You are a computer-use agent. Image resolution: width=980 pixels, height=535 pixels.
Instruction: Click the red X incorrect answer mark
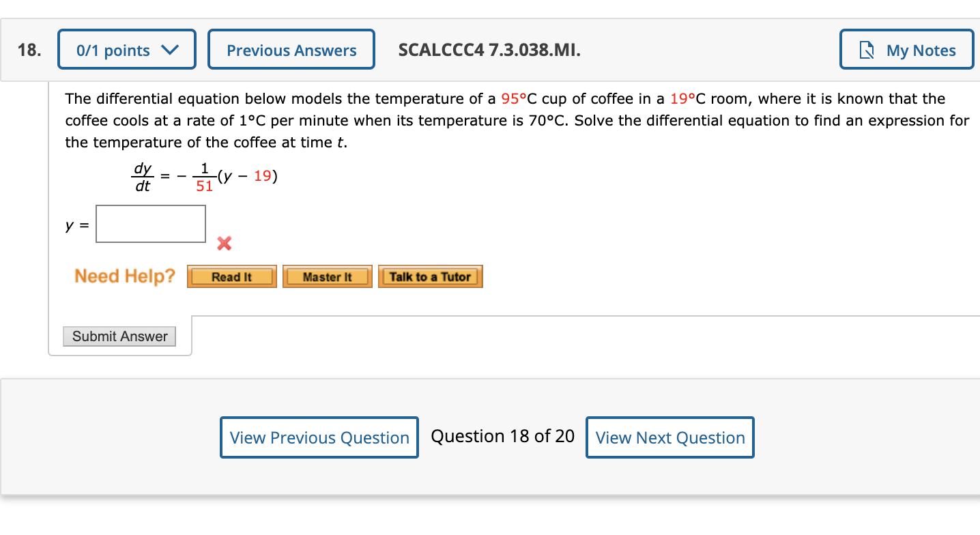click(223, 244)
